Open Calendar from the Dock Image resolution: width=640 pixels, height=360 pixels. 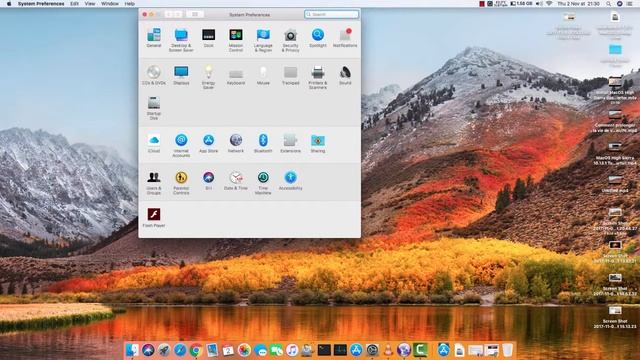[x=228, y=350]
